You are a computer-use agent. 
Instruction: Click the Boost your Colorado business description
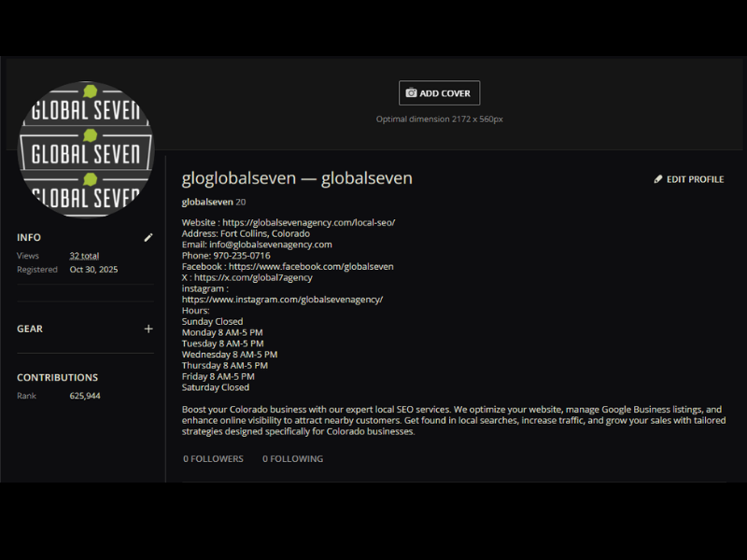pyautogui.click(x=454, y=421)
